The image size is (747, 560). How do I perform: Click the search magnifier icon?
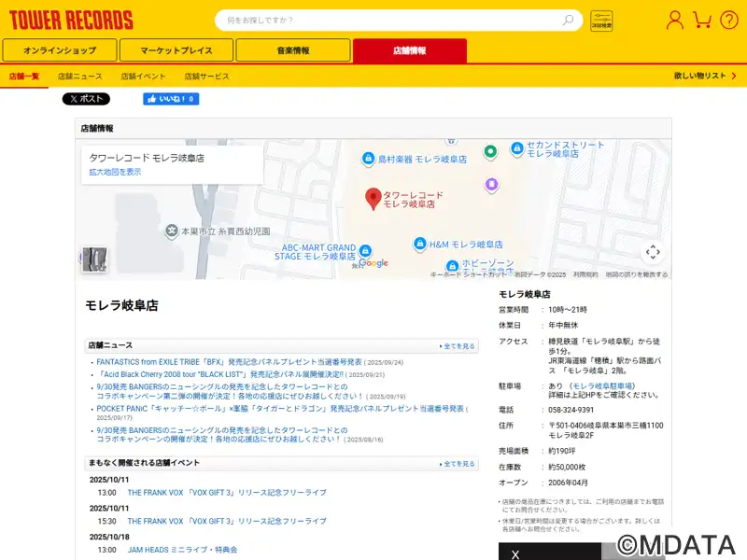(x=568, y=20)
